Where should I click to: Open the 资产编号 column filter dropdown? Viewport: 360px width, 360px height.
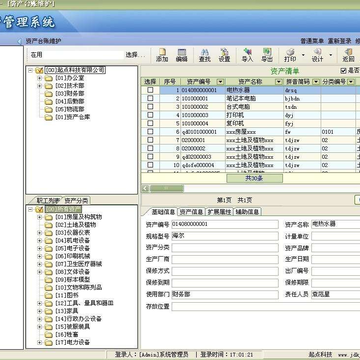point(220,82)
